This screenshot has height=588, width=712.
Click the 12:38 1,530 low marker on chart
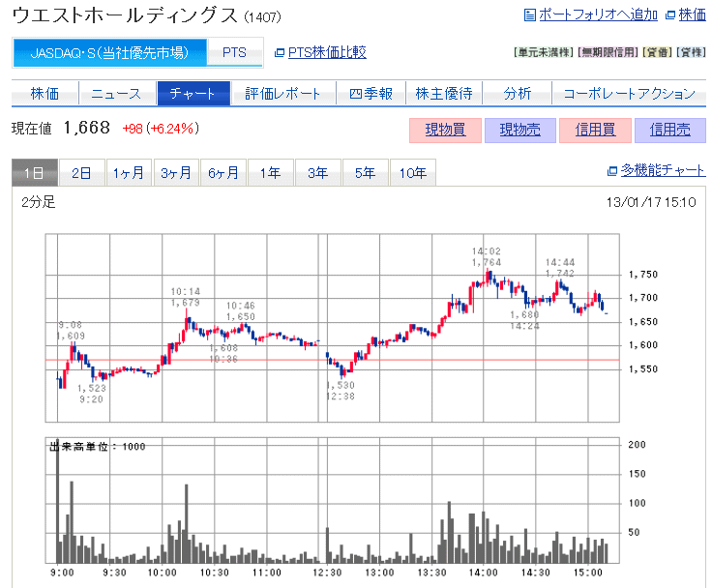(x=341, y=391)
